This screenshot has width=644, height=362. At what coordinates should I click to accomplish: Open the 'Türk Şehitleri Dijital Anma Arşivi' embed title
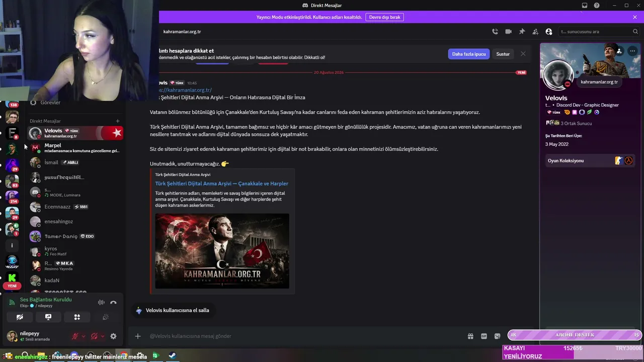(x=222, y=184)
